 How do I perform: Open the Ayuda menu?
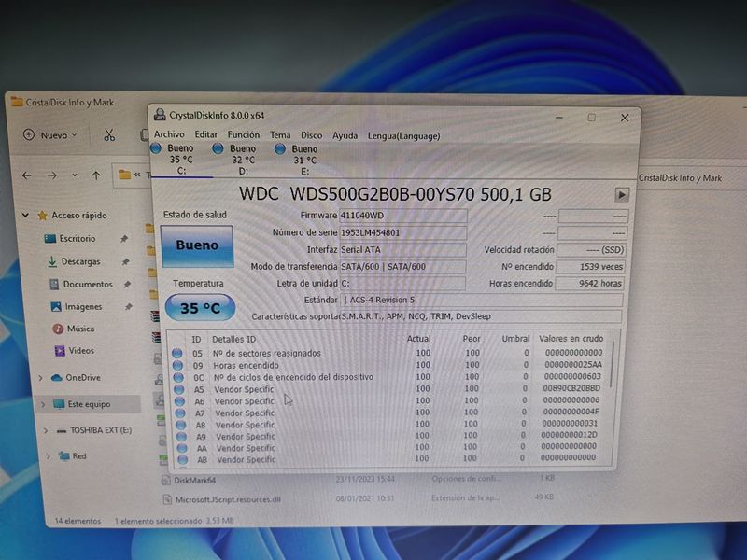click(x=345, y=135)
